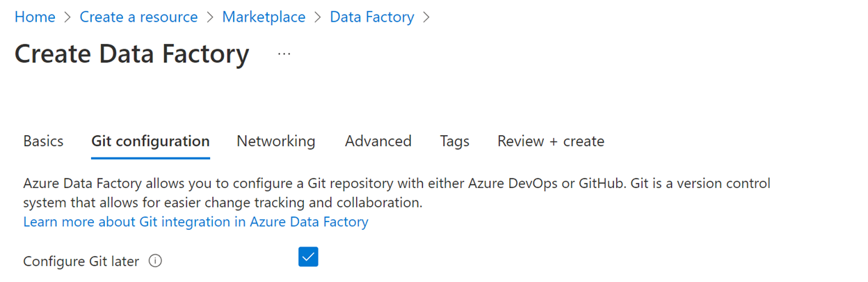
Task: Click the chevron after Data Factory breadcrumb
Action: click(x=426, y=17)
